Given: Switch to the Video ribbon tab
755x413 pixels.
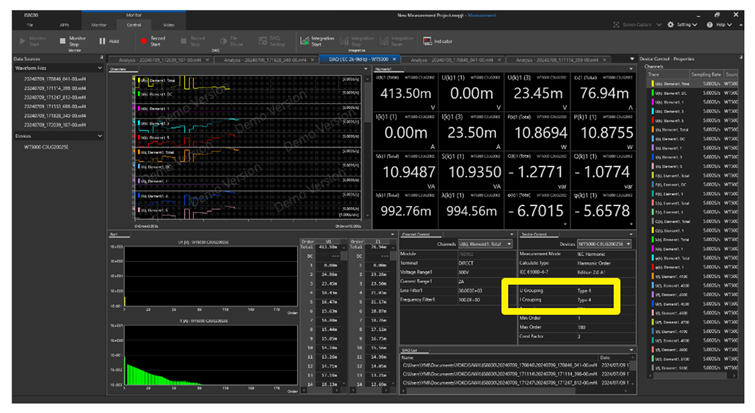Looking at the screenshot, I should 169,25.
